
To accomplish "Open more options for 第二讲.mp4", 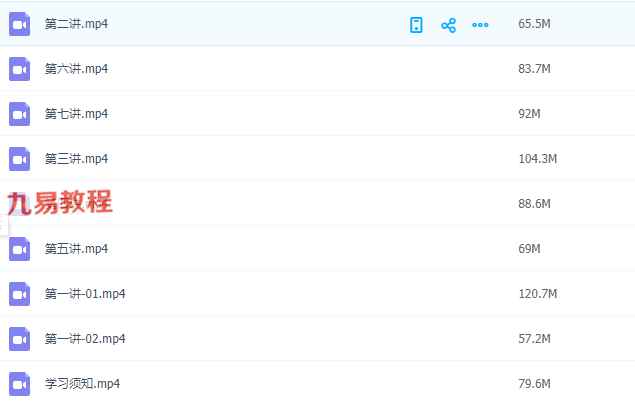I will (x=480, y=25).
